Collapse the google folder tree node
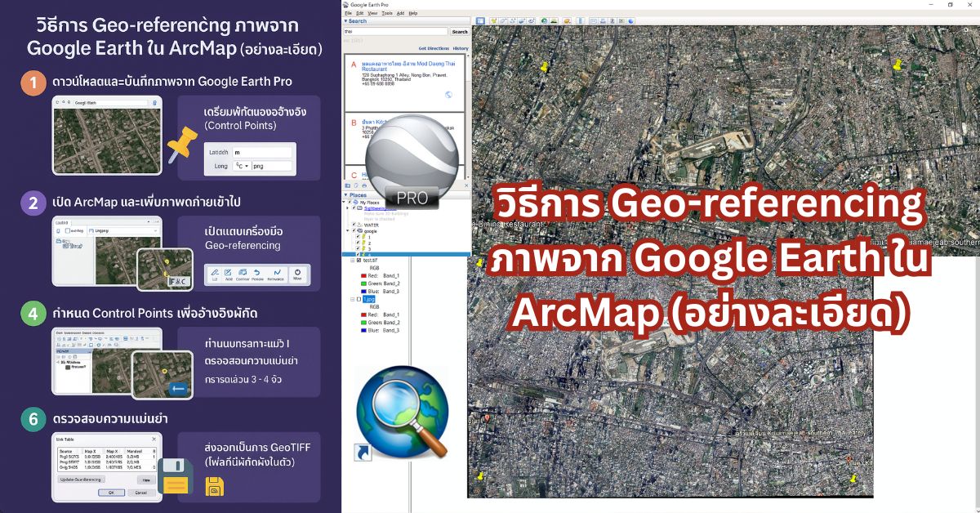The height and width of the screenshot is (513, 980). (x=347, y=230)
